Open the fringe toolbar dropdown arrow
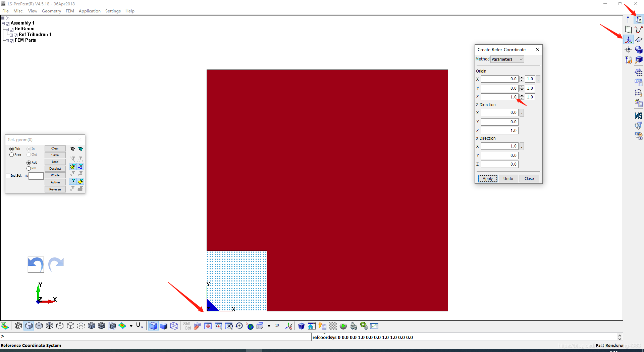 click(131, 326)
